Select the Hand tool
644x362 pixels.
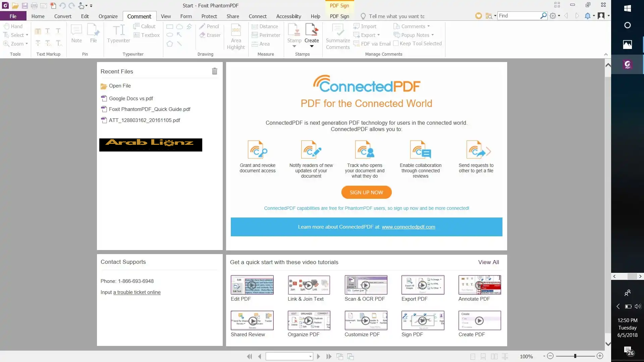click(x=13, y=26)
